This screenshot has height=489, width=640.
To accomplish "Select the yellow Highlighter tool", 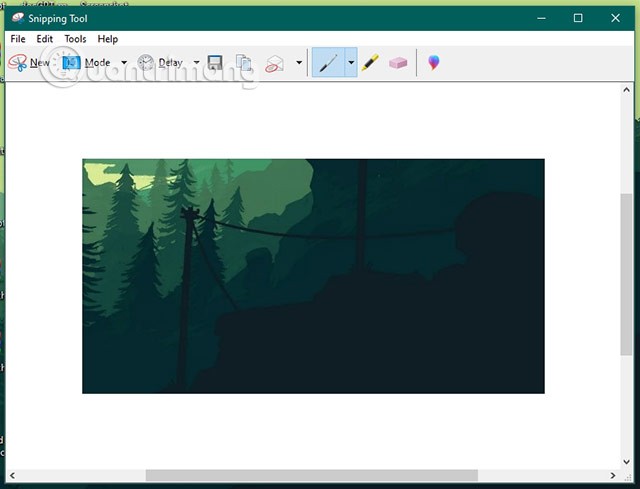I will [x=370, y=62].
